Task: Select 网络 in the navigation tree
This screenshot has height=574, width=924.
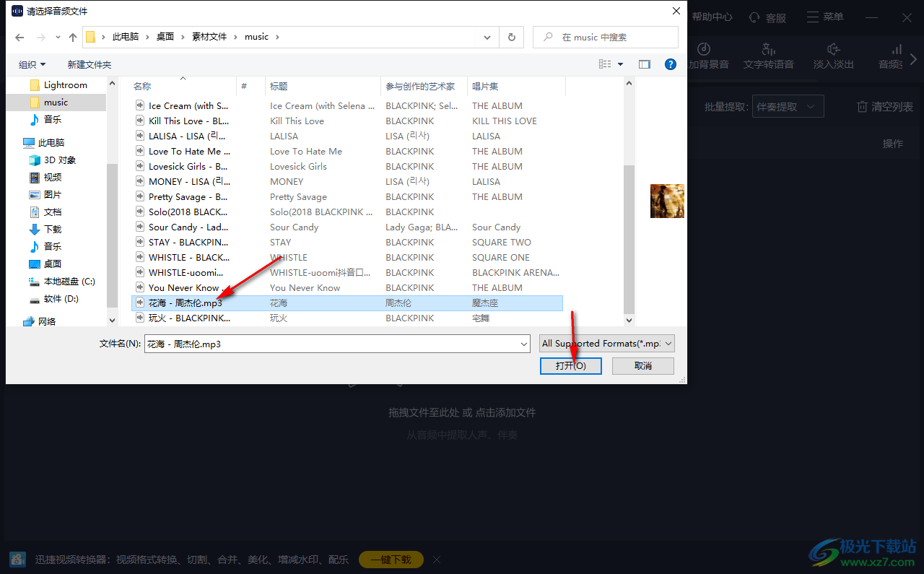Action: [x=46, y=321]
